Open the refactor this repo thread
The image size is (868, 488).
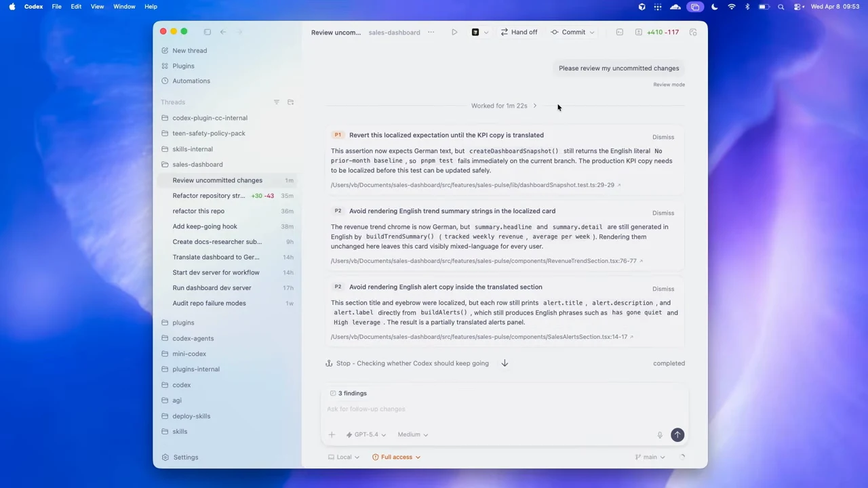pyautogui.click(x=226, y=211)
